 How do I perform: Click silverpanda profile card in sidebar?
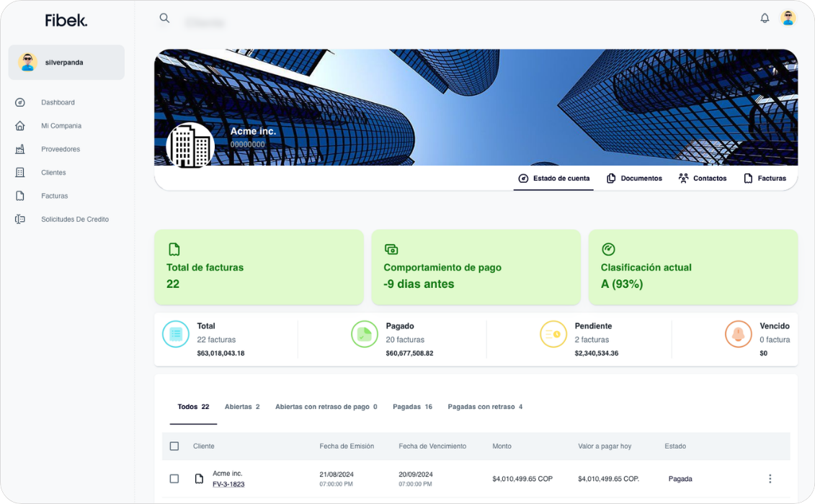[x=66, y=63]
